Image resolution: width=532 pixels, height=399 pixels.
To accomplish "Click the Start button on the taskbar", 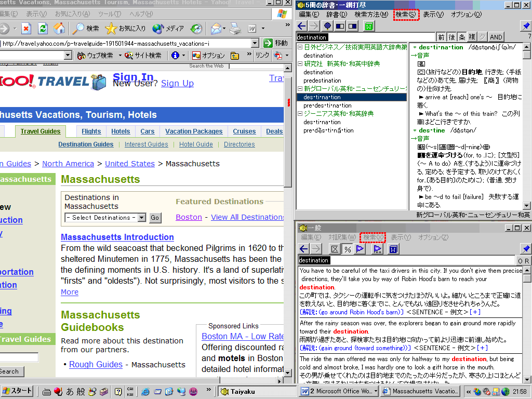I will pyautogui.click(x=17, y=391).
